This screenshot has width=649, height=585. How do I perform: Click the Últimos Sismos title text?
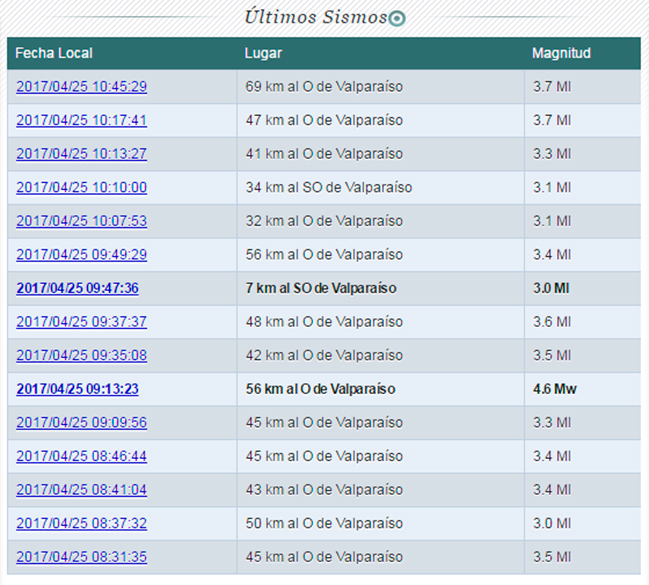(x=315, y=17)
